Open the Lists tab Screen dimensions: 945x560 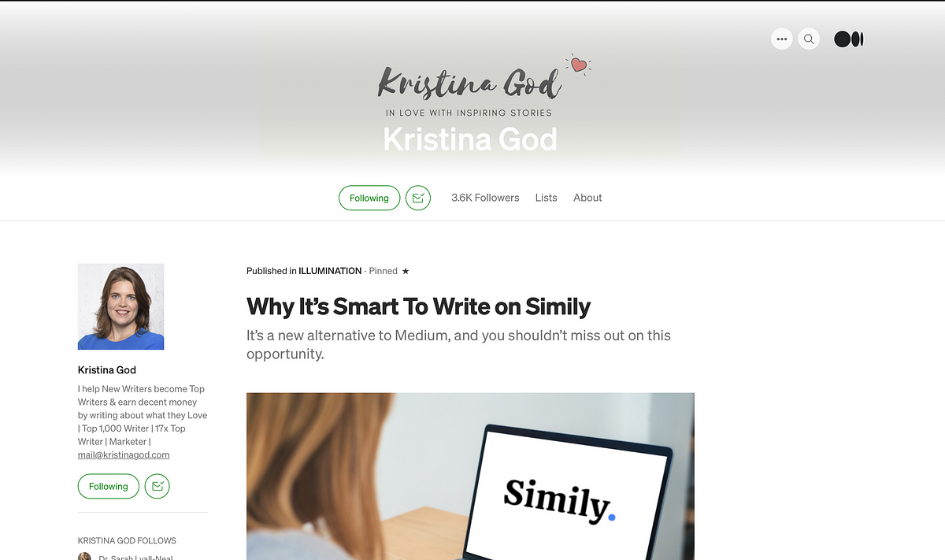pos(546,198)
